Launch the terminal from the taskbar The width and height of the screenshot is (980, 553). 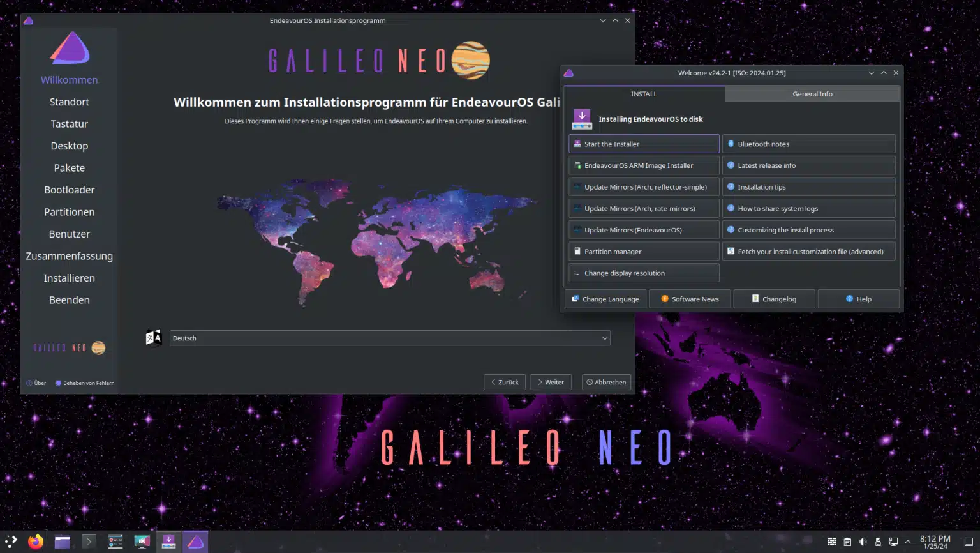pos(89,542)
